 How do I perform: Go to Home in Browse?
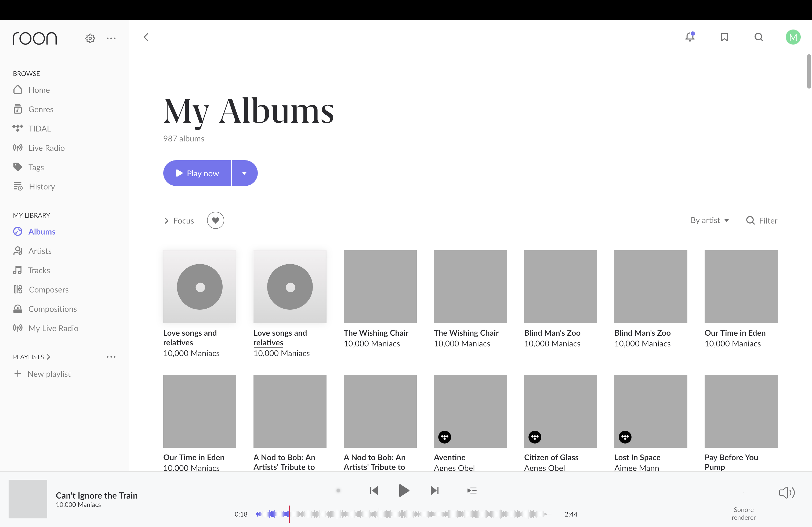[31, 90]
